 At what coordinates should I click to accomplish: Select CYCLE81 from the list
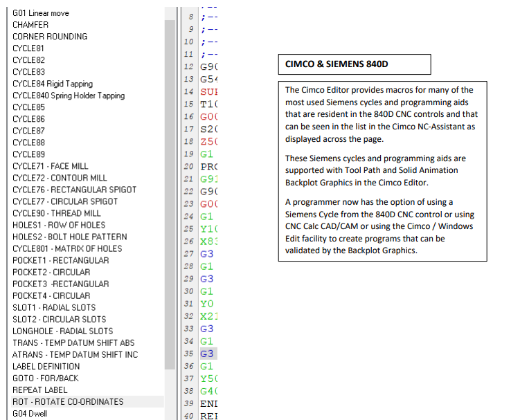pyautogui.click(x=28, y=48)
